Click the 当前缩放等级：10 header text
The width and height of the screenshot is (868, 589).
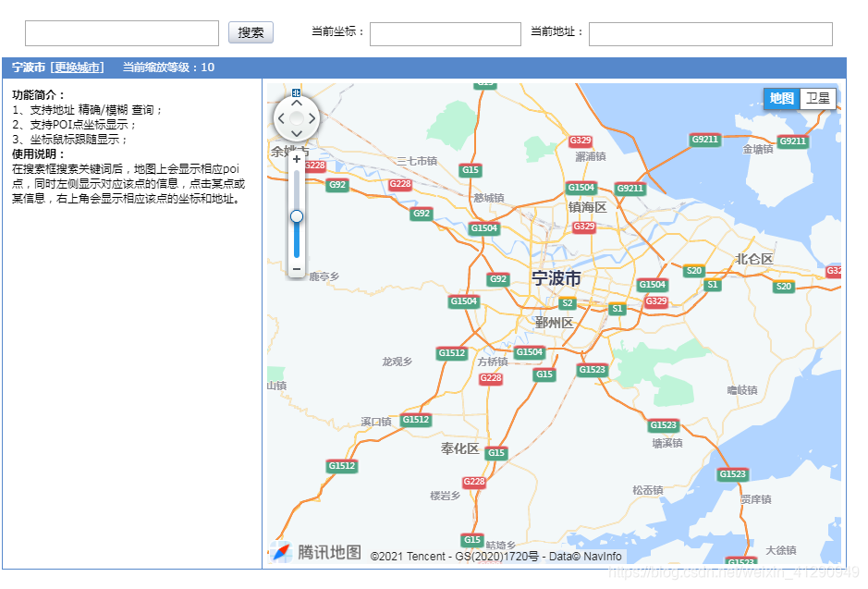(x=168, y=67)
